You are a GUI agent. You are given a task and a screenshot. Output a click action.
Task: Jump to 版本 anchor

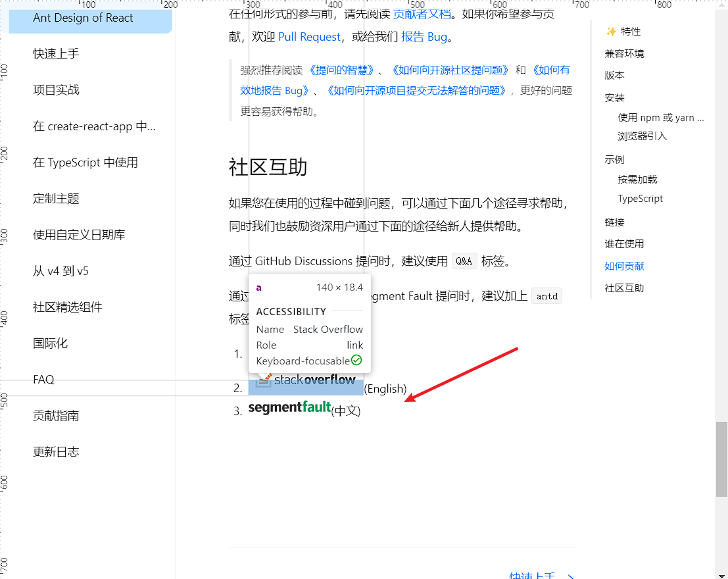coord(614,75)
